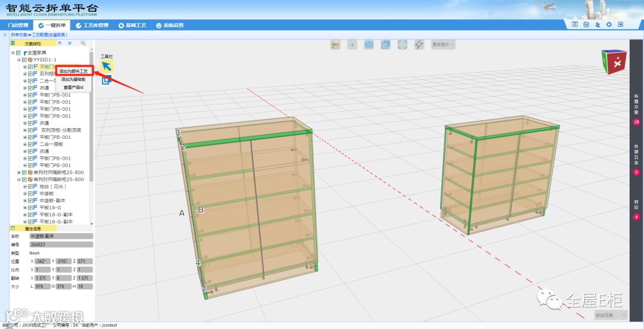The width and height of the screenshot is (644, 329).
Task: Open the settings gear in the top-right header
Action: pos(609,24)
